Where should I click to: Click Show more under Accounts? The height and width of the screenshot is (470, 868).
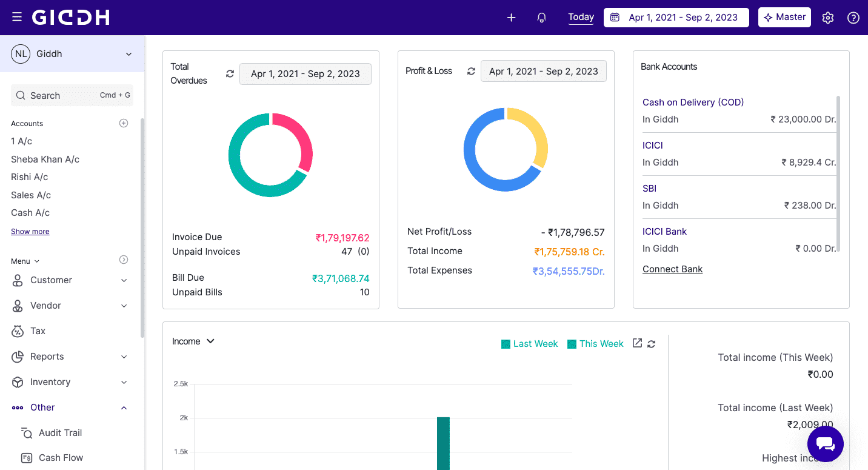pos(30,232)
